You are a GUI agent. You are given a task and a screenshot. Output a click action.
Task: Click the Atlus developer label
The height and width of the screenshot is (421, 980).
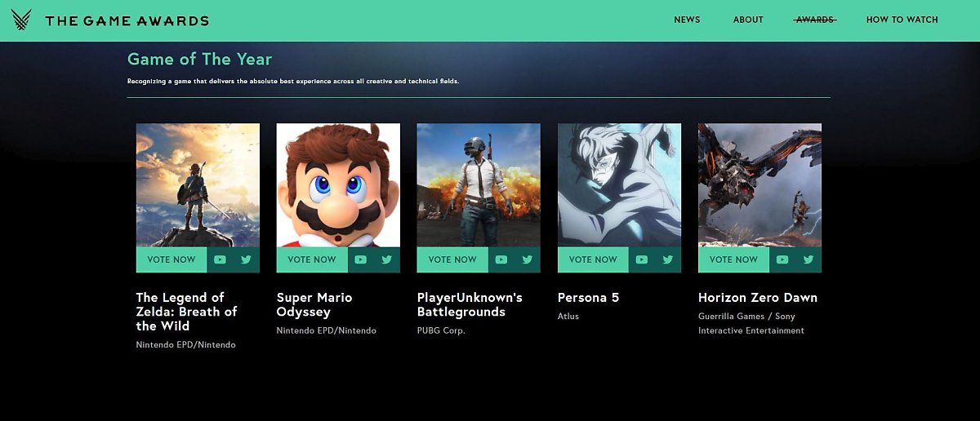(568, 316)
